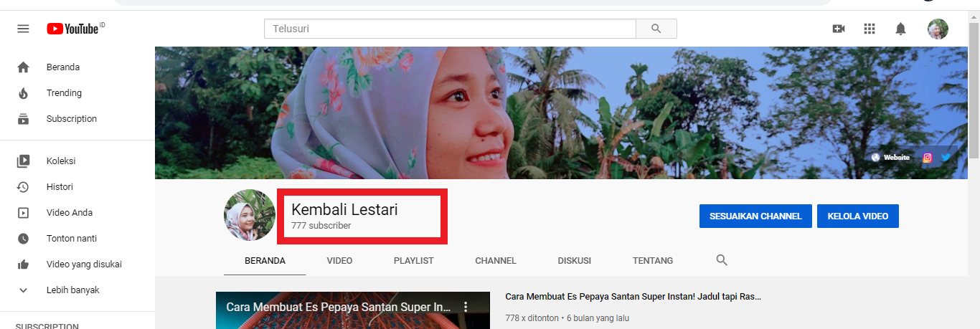Viewport: 980px width, 329px height.
Task: Click the Subscription sidebar icon
Action: click(23, 119)
